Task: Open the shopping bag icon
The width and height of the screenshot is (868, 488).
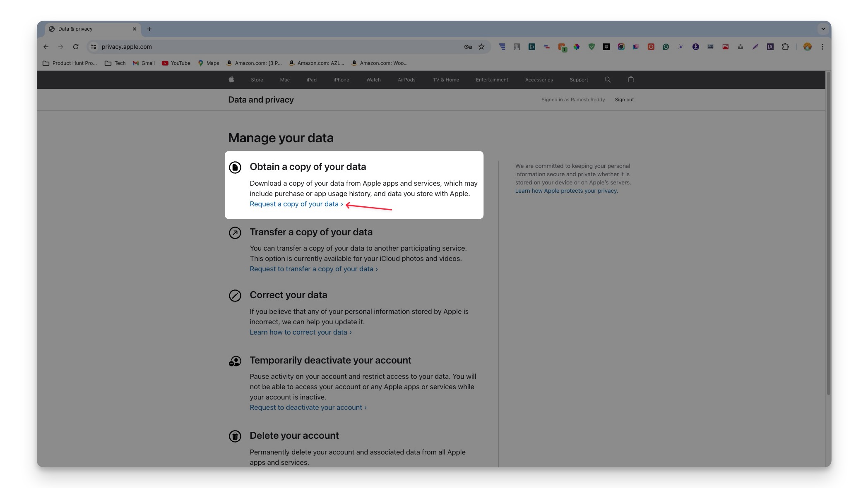Action: [x=631, y=79]
